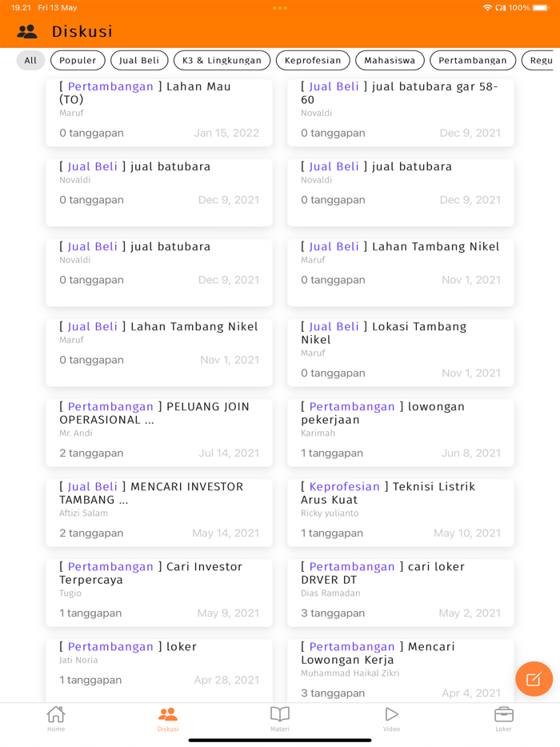Open the Video play icon
Viewport: 560px width, 747px height.
391,717
